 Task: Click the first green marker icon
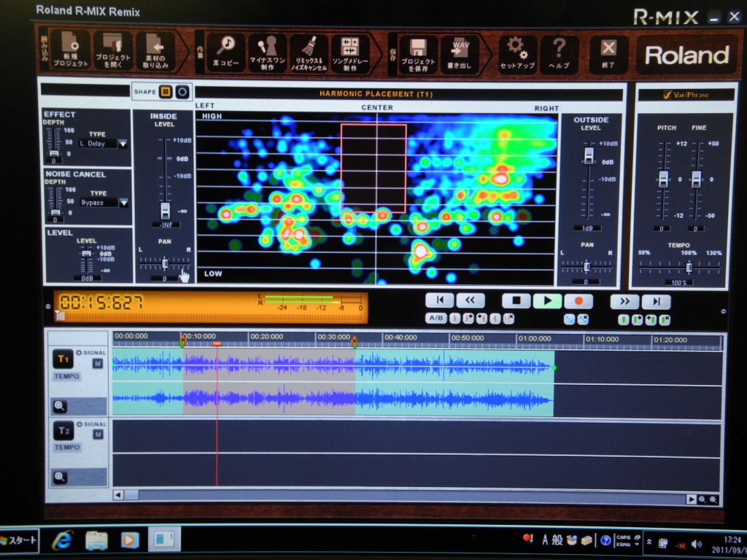[624, 320]
